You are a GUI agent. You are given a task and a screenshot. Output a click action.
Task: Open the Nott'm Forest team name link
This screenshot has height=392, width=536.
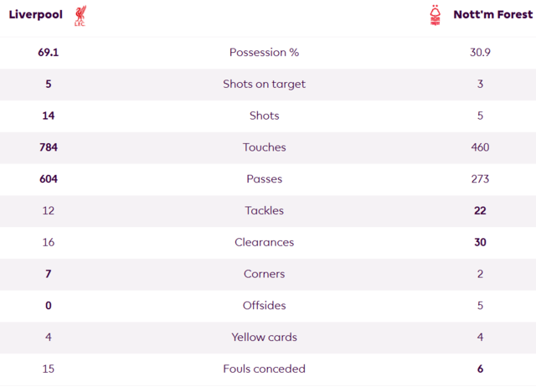(x=493, y=15)
